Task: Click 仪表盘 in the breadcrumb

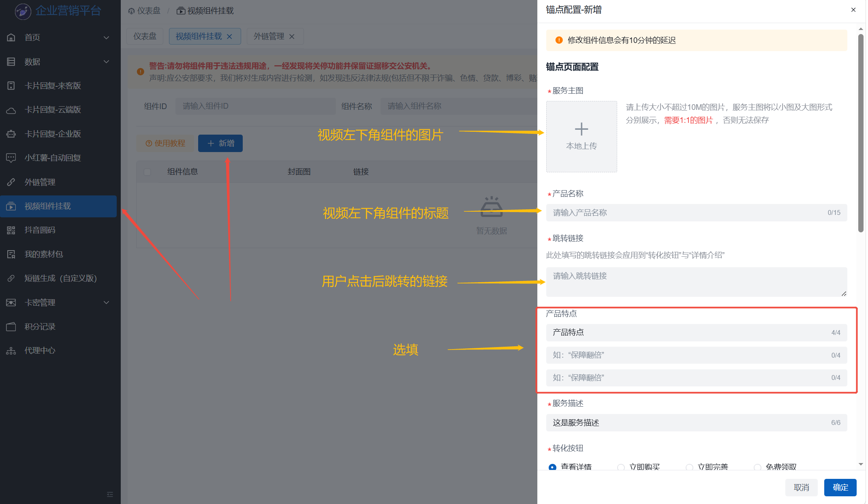Action: coord(149,11)
